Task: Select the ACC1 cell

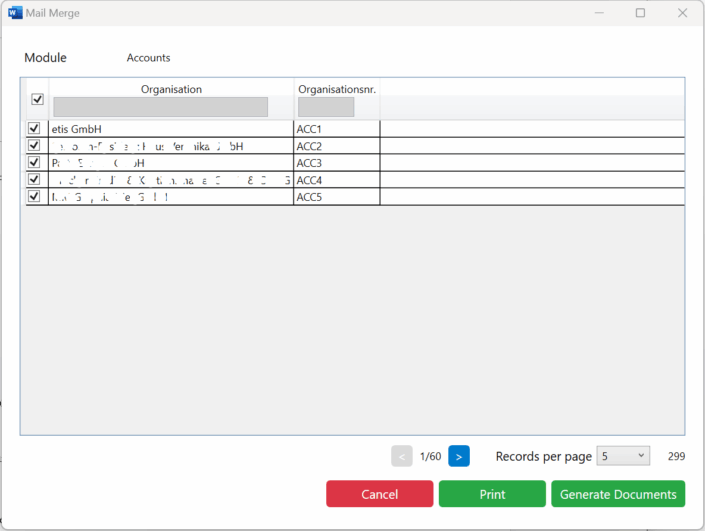Action: coord(337,129)
